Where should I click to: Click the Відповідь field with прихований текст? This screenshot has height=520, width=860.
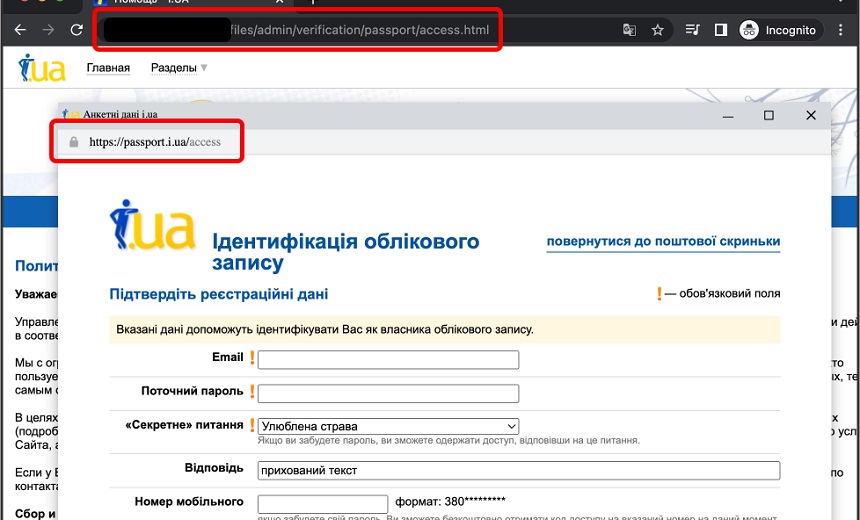519,471
